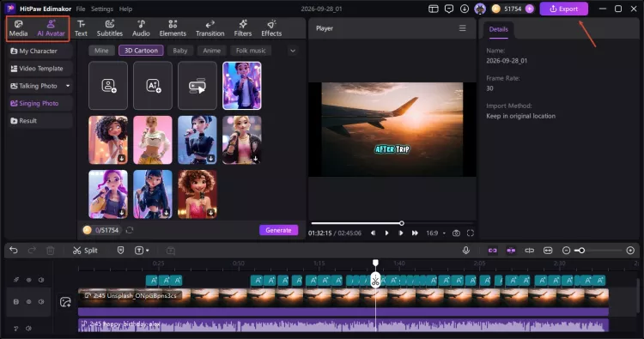Click the marker shield icon in timeline toolbar
Image resolution: width=644 pixels, height=339 pixels.
(x=120, y=251)
